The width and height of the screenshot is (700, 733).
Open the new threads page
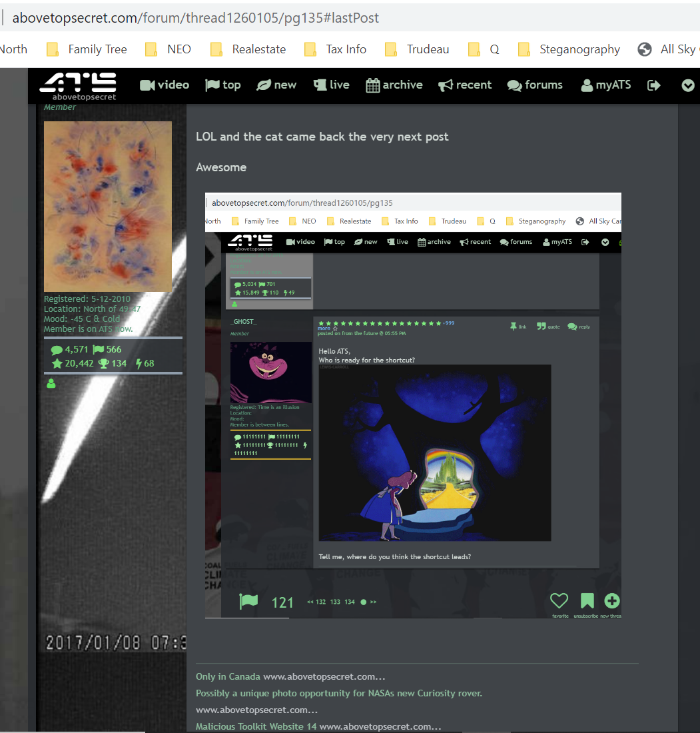(276, 85)
